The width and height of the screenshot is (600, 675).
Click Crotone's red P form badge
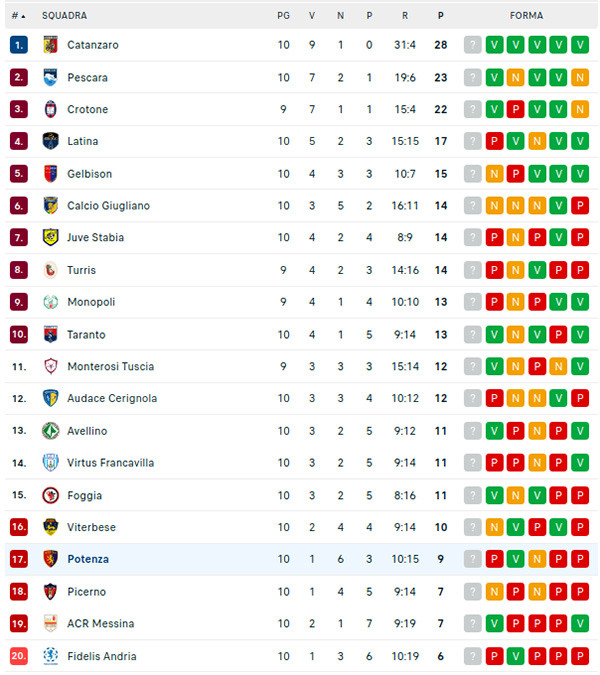[516, 109]
